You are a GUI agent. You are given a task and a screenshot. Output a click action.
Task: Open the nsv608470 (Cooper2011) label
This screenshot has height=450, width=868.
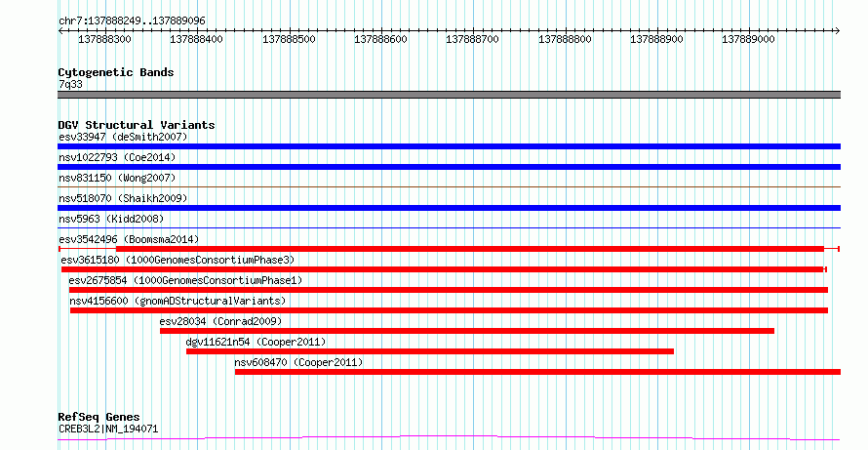[298, 362]
